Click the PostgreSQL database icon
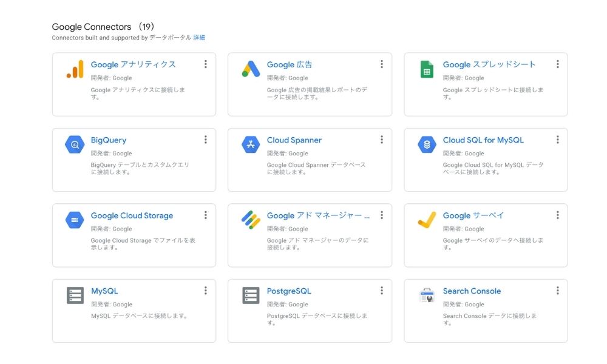Screen dimensions: 607x364 click(x=251, y=295)
